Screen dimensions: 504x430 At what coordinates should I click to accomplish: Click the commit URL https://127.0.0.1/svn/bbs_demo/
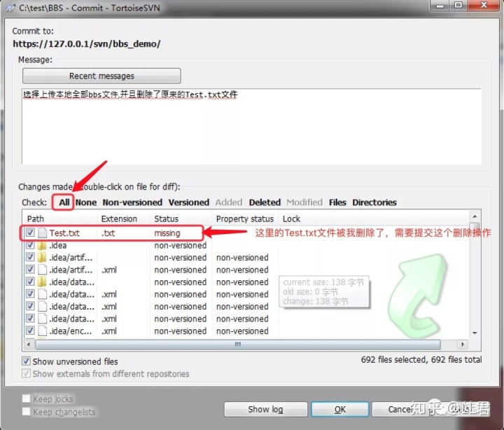[87, 43]
